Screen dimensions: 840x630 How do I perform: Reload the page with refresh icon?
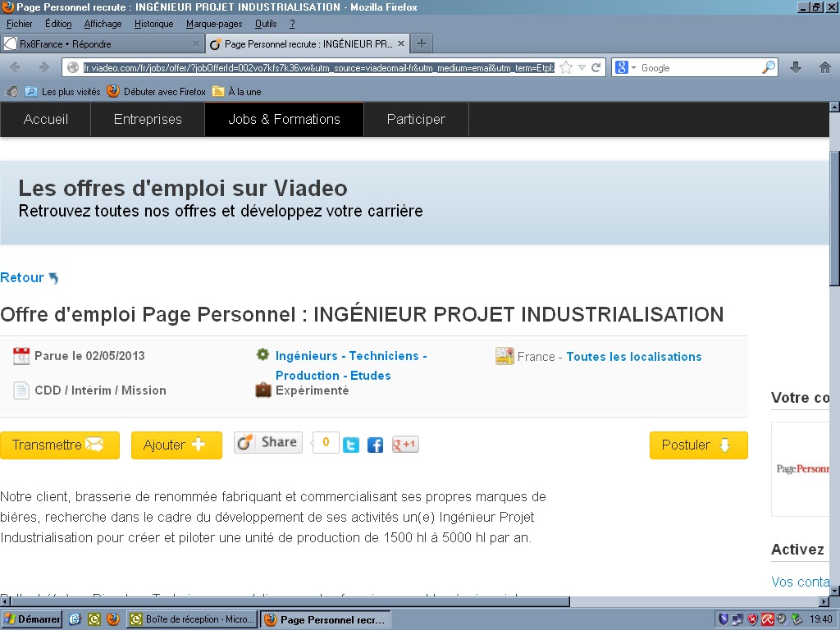596,68
